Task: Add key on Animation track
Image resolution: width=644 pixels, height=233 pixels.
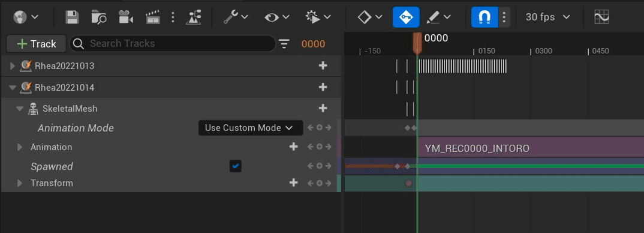Action: 320,147
